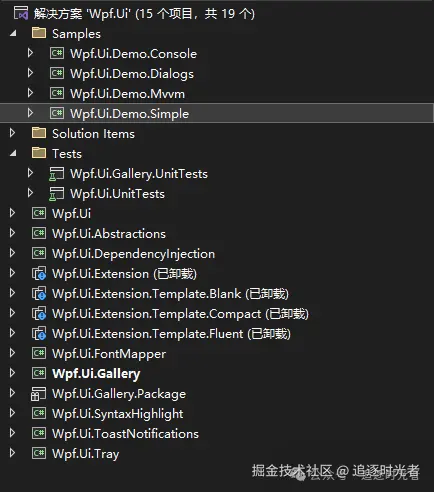This screenshot has width=434, height=492.
Task: Select the Solution Items label
Action: (93, 134)
